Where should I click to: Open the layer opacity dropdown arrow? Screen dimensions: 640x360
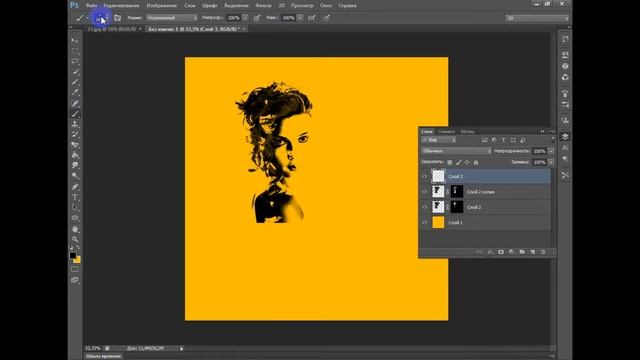click(551, 151)
